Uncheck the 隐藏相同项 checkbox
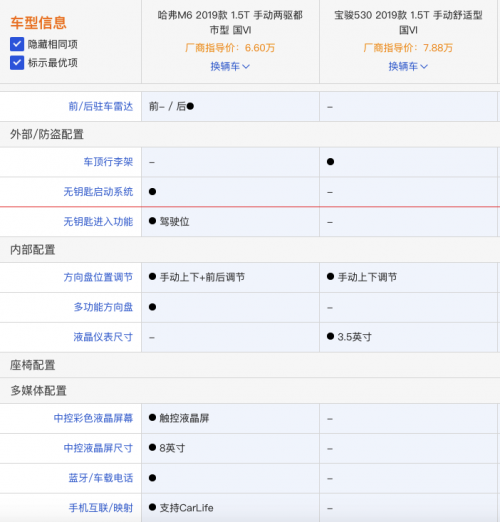The width and height of the screenshot is (500, 522). [x=17, y=44]
